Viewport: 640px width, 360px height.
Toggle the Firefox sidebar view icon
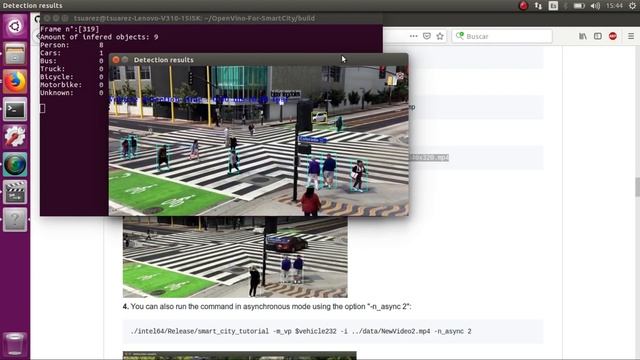598,36
